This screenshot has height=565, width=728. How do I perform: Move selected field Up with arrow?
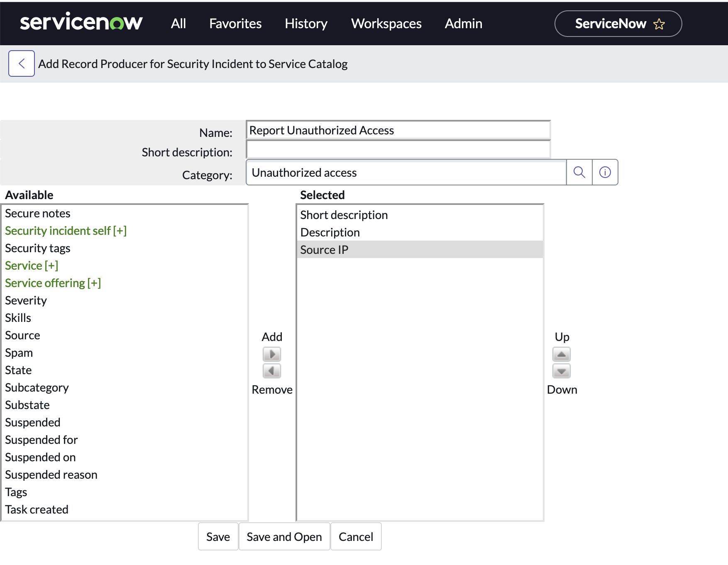coord(561,354)
